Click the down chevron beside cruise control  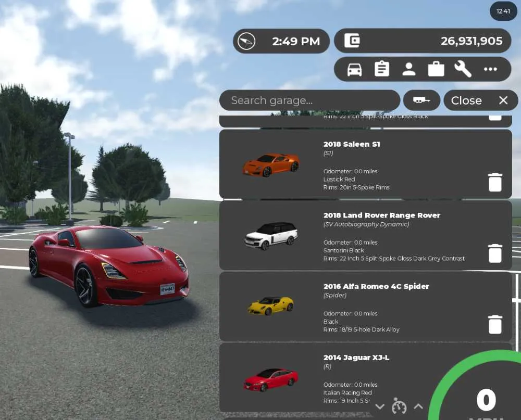coord(380,406)
